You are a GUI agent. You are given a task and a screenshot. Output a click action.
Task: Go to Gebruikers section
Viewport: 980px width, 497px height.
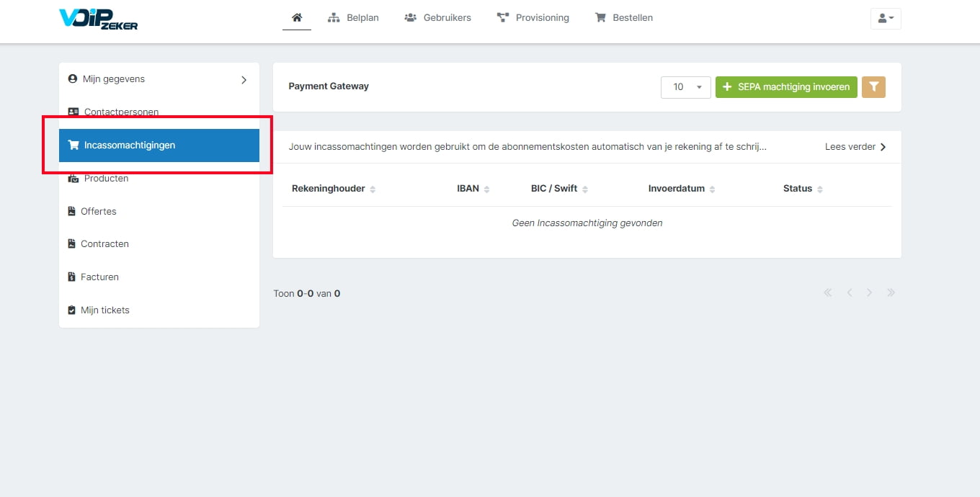tap(437, 17)
